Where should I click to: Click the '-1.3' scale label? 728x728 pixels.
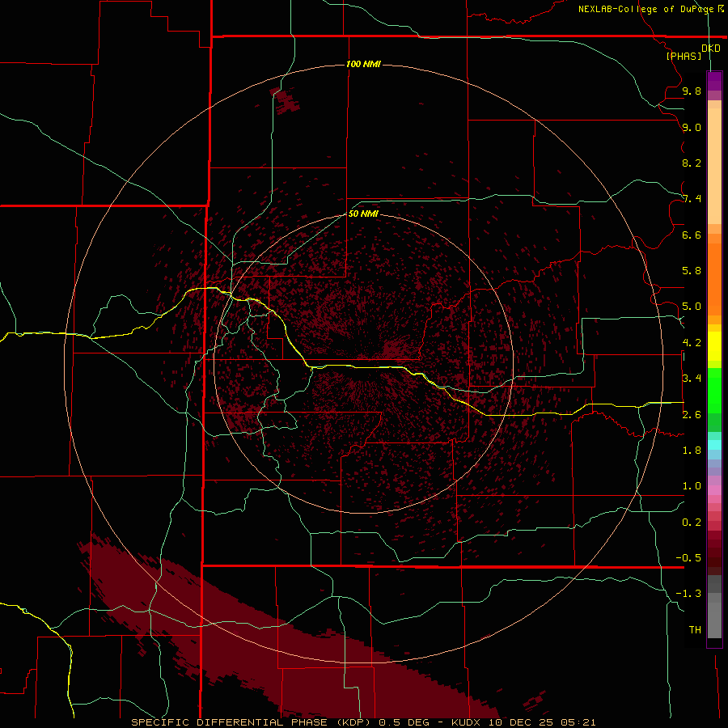point(688,594)
